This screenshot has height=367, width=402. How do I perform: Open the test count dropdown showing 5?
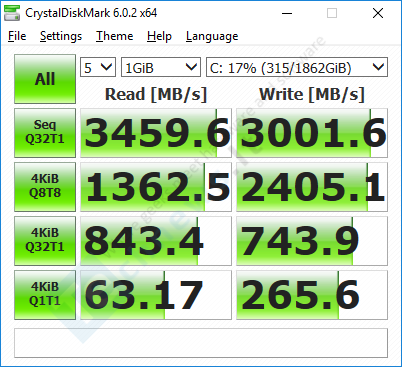click(98, 67)
